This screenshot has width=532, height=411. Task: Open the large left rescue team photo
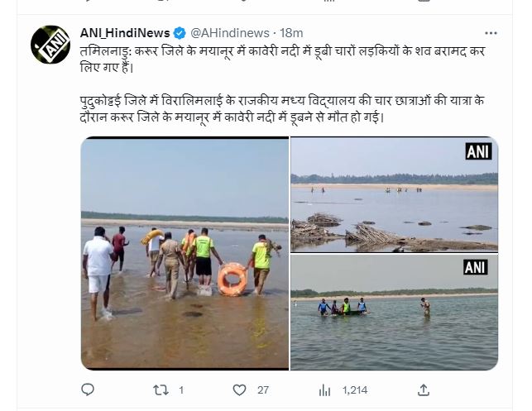pyautogui.click(x=185, y=253)
